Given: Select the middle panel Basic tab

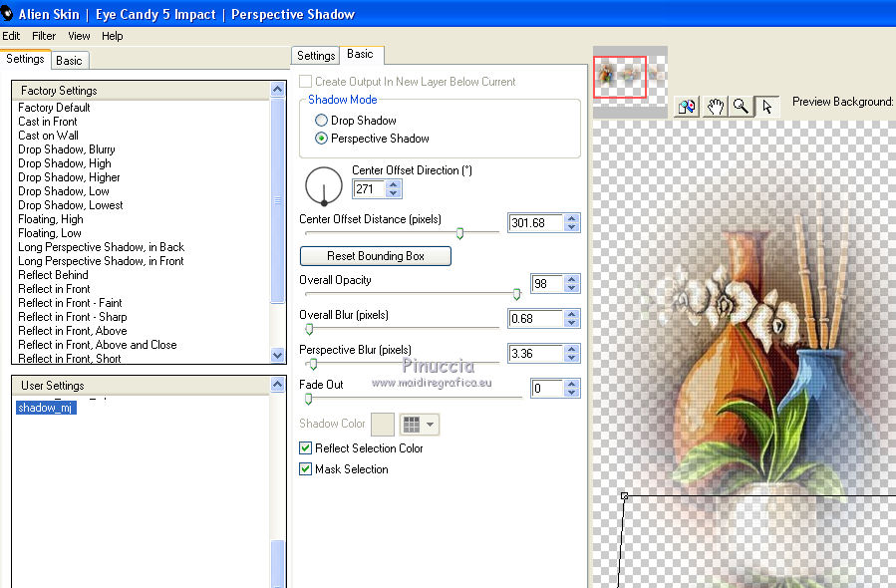Looking at the screenshot, I should [360, 54].
